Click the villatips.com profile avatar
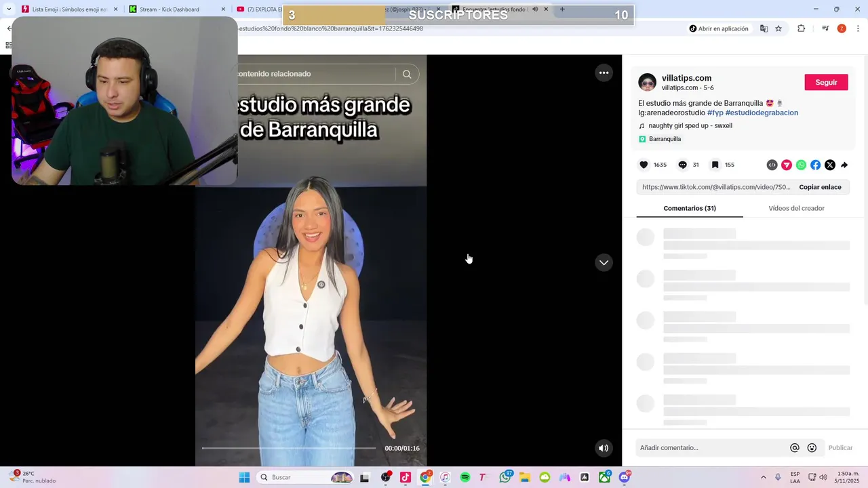 pos(648,83)
